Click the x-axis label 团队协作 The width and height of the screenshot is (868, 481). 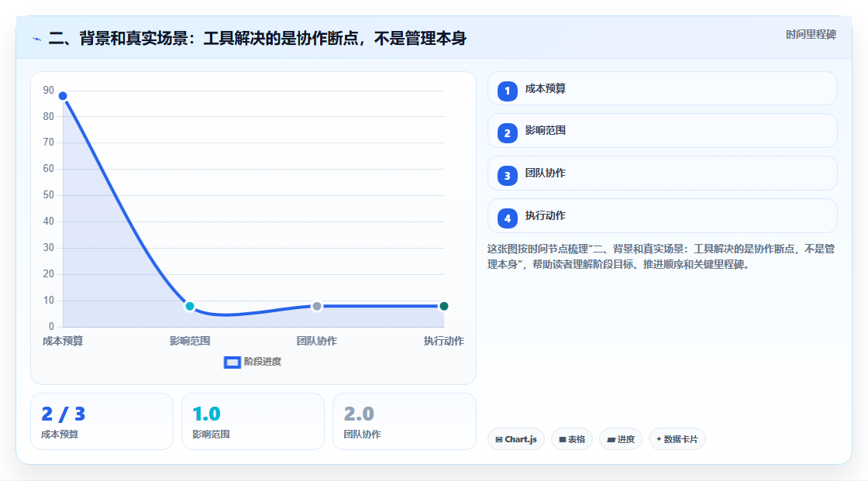317,342
